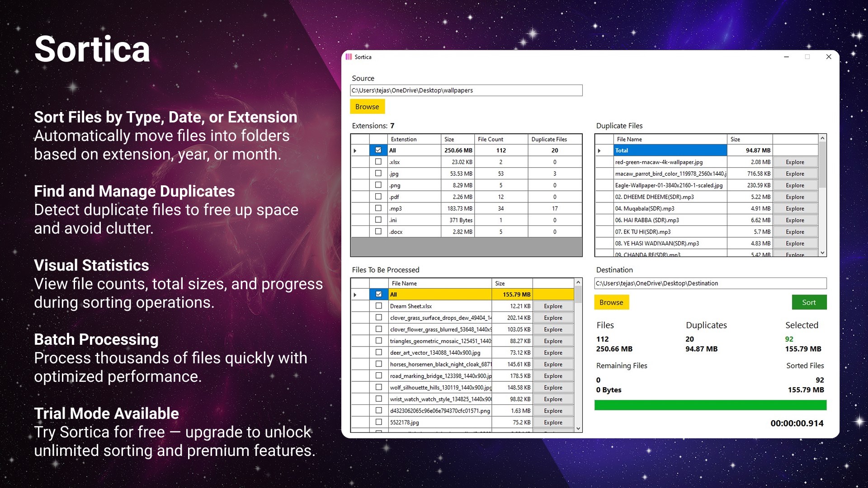Uncheck the All extensions checkbox

tap(378, 150)
